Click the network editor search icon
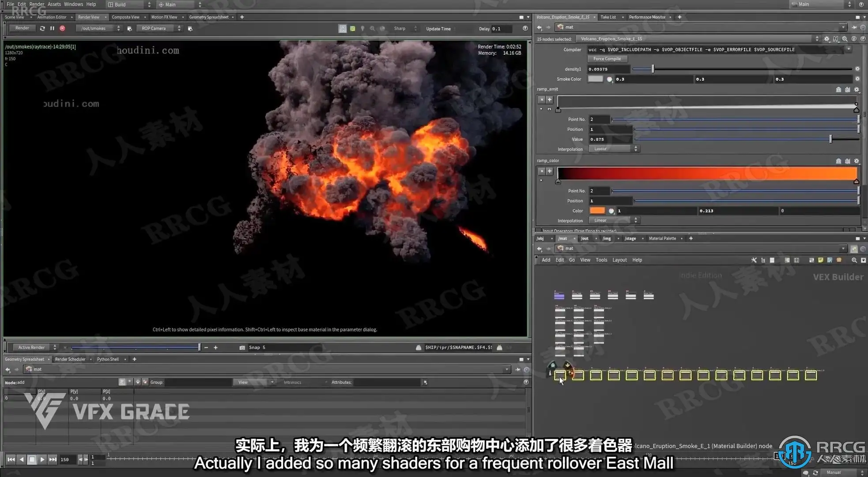The image size is (868, 477). pos(854,260)
